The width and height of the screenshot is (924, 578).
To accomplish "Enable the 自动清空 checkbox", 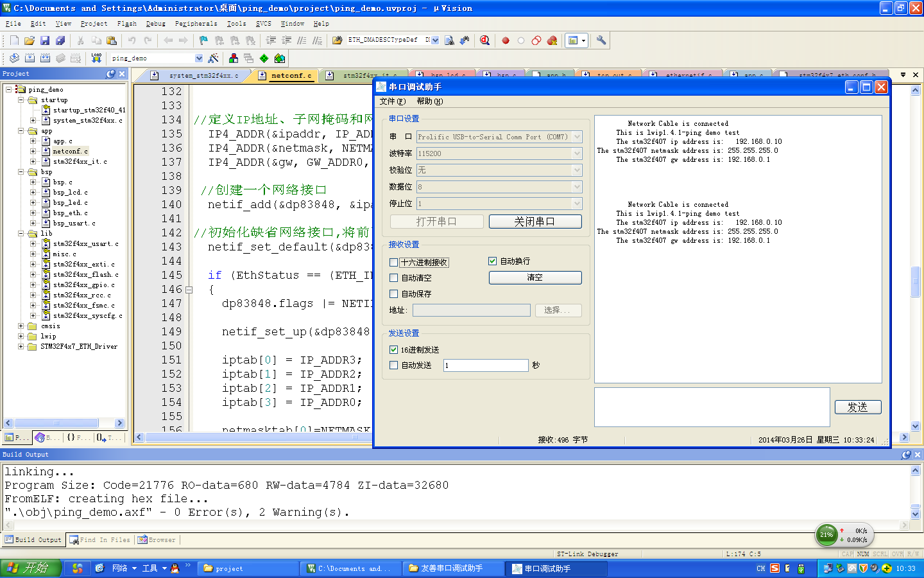I will [x=393, y=278].
